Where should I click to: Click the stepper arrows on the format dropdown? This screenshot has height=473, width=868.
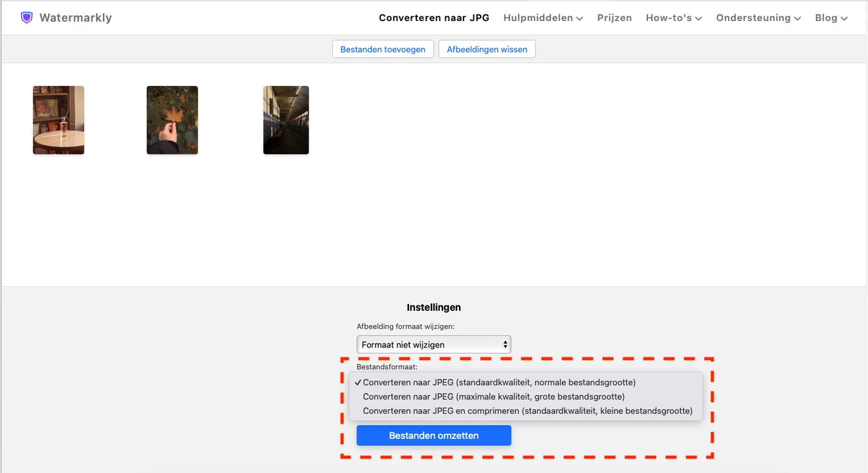click(x=506, y=344)
